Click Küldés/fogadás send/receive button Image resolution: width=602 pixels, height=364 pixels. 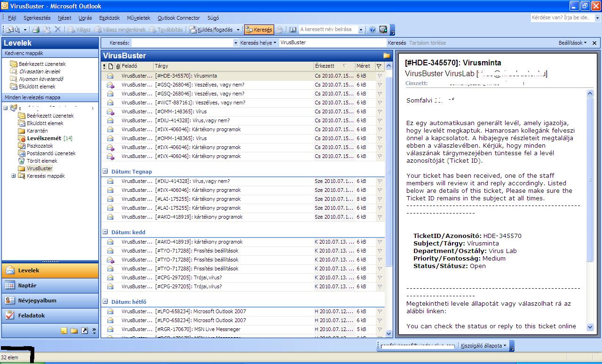click(x=211, y=30)
